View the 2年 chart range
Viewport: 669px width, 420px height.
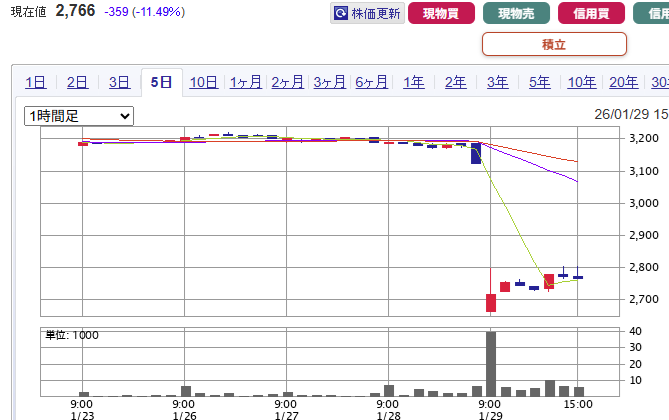click(x=455, y=83)
